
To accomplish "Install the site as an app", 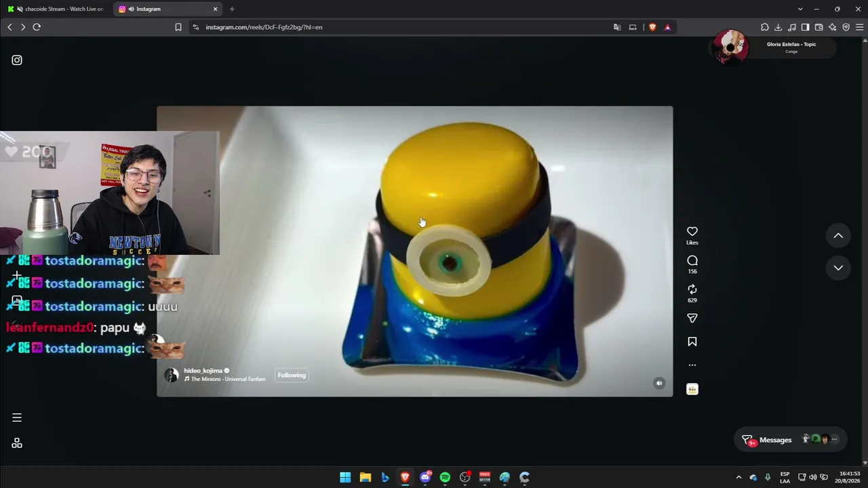I will [x=633, y=27].
